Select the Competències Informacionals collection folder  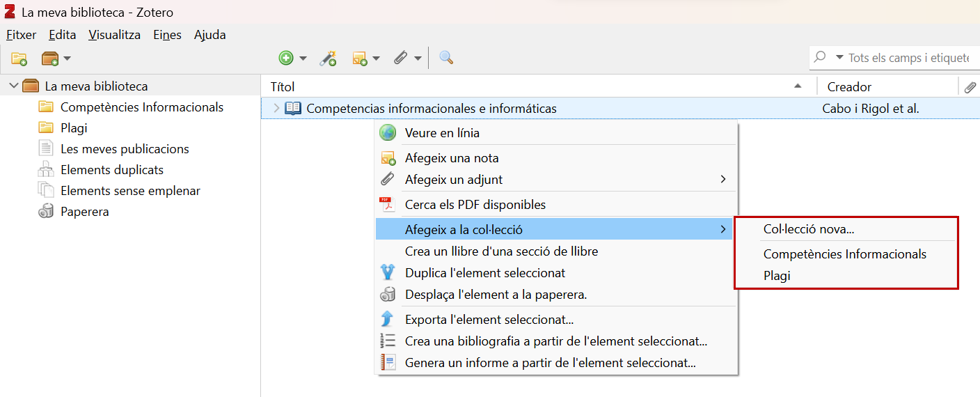pyautogui.click(x=141, y=107)
